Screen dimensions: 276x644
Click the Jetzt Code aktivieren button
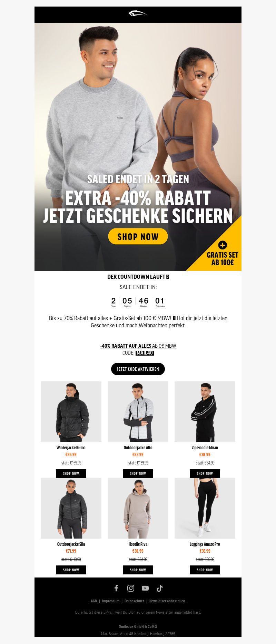[138, 369]
